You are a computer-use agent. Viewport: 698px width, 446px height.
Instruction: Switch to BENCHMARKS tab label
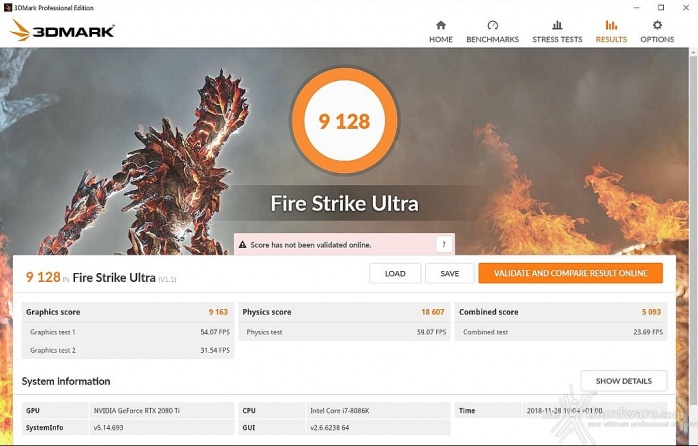point(492,39)
